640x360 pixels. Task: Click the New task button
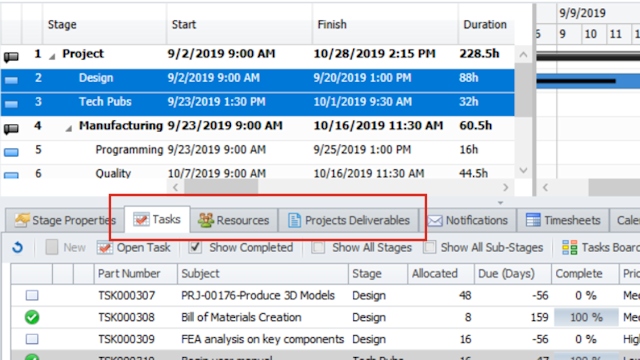click(x=66, y=247)
